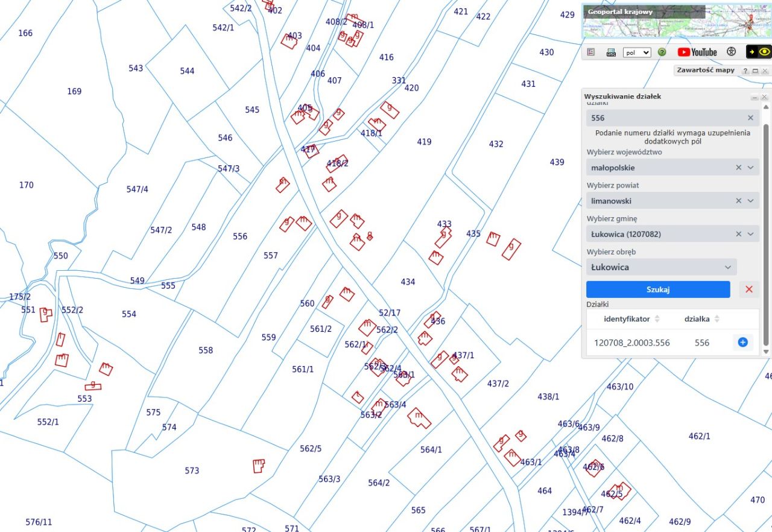Click parcel 437/2 label on the map

498,384
